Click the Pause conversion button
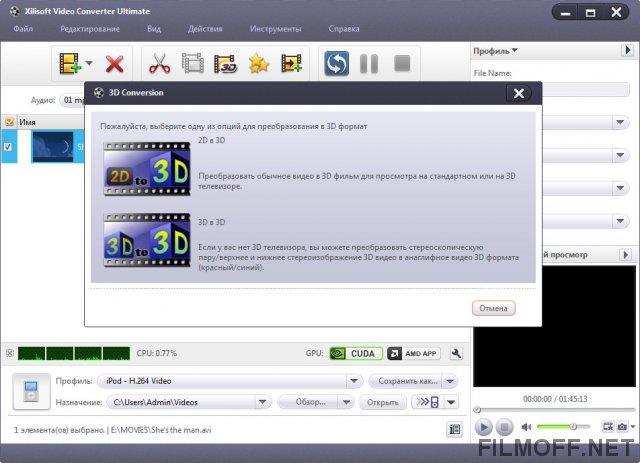640x463 pixels. [369, 64]
